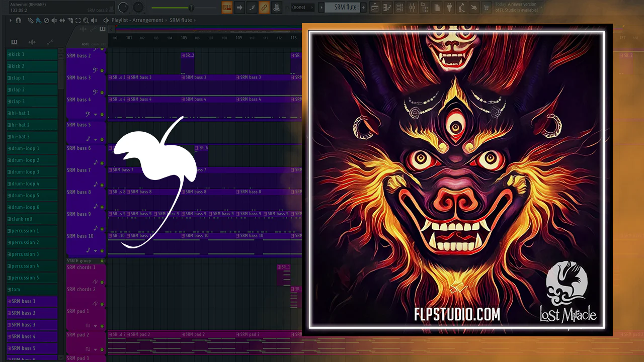Select the Draw pencil tool

coord(31,20)
